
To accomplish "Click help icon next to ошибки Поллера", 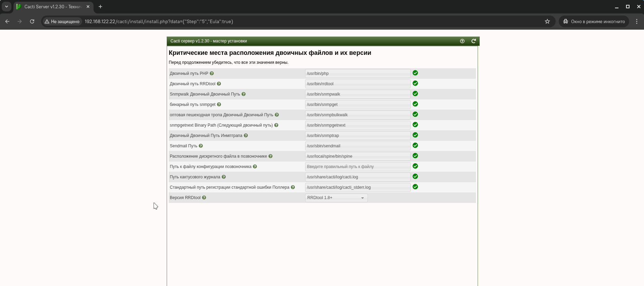I will tap(293, 187).
